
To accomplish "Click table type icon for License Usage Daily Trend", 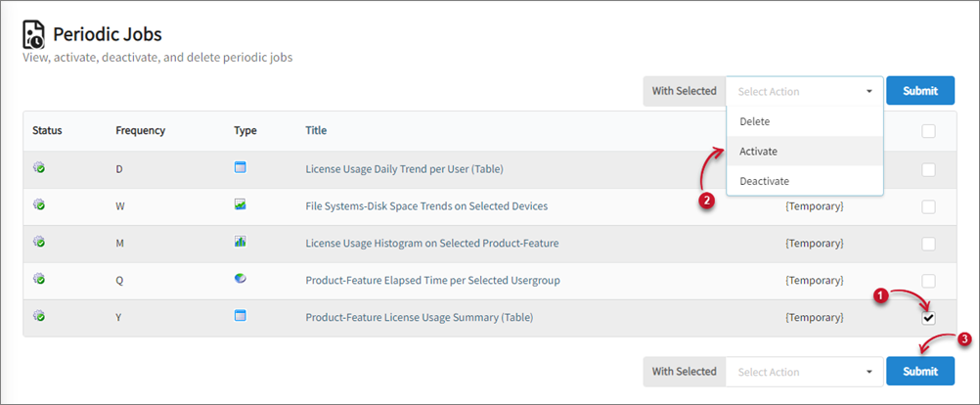I will (241, 168).
